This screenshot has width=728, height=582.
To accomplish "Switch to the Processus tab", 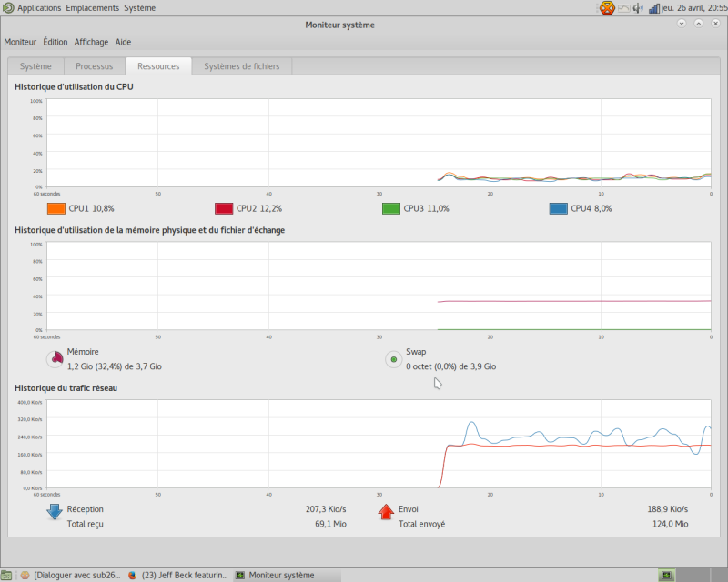I will pos(95,66).
